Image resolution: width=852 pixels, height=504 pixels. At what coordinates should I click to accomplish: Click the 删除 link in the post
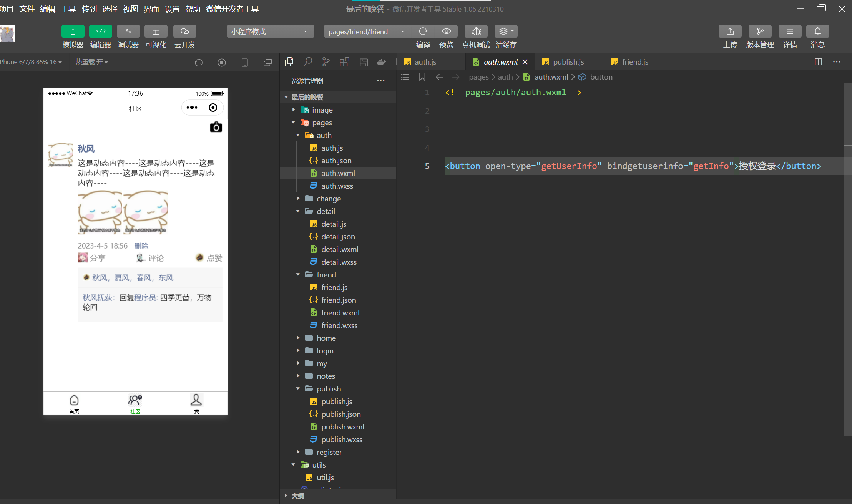pyautogui.click(x=141, y=246)
